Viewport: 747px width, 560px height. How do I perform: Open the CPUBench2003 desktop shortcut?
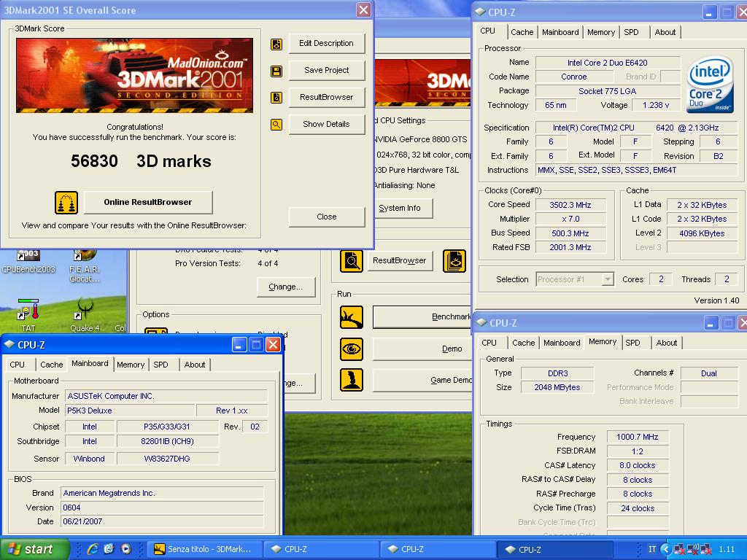[28, 262]
